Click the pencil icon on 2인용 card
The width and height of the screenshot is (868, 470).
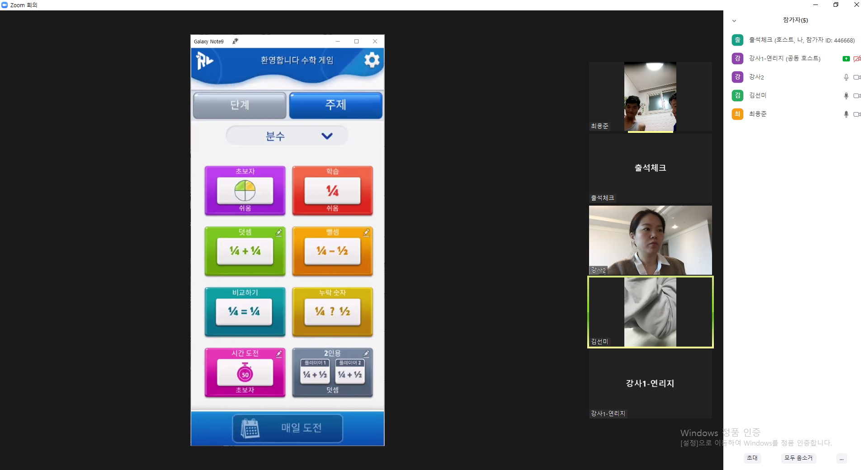(x=366, y=353)
